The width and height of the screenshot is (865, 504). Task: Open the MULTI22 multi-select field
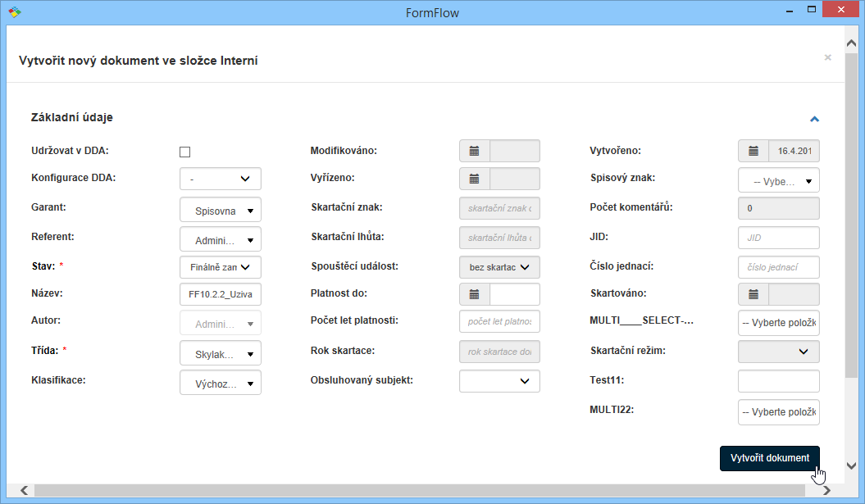coord(778,412)
